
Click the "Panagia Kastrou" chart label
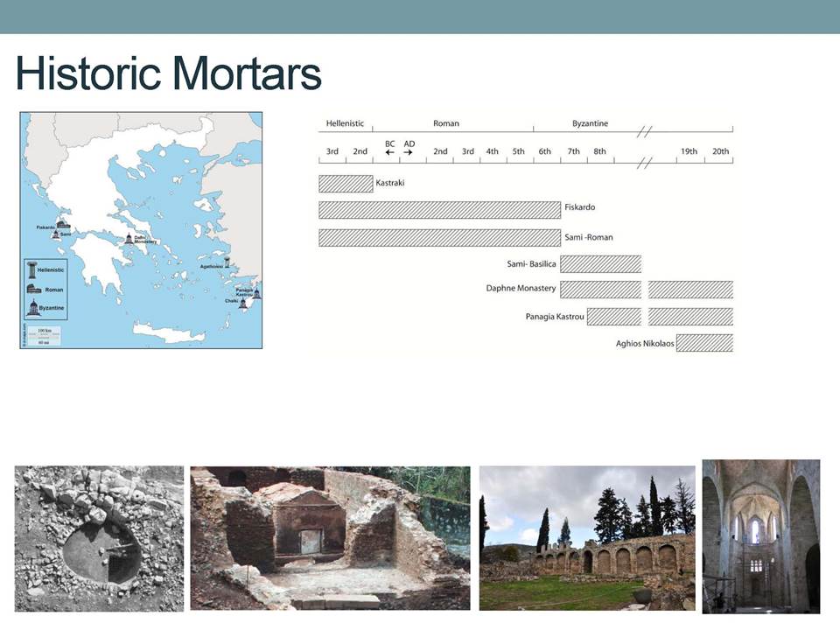pos(555,317)
